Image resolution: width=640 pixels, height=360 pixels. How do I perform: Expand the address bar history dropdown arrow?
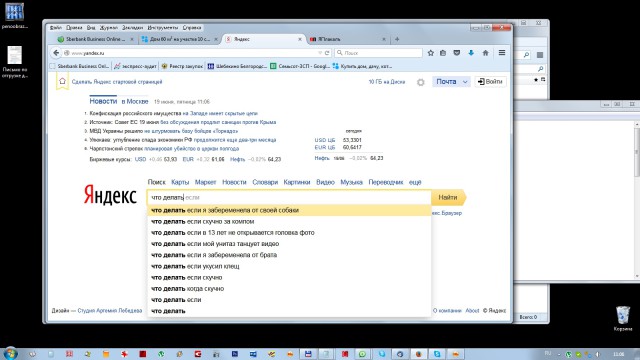tap(320, 53)
